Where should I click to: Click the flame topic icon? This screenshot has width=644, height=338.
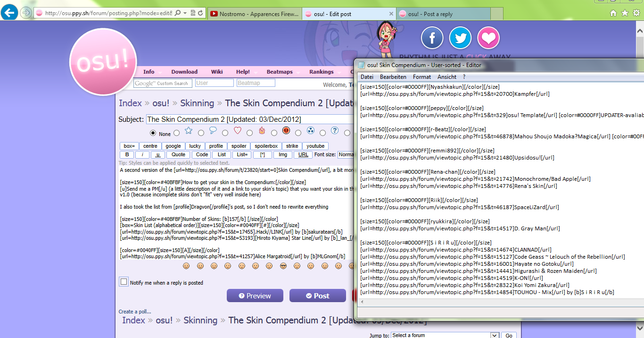(x=262, y=131)
